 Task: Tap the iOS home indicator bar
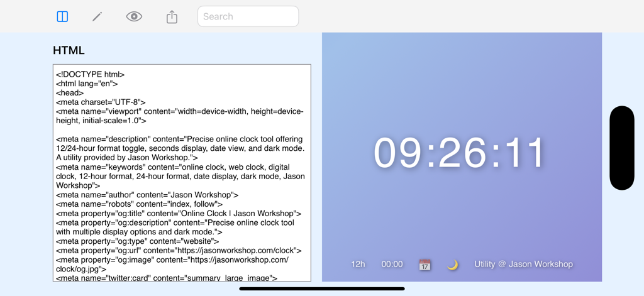322,288
